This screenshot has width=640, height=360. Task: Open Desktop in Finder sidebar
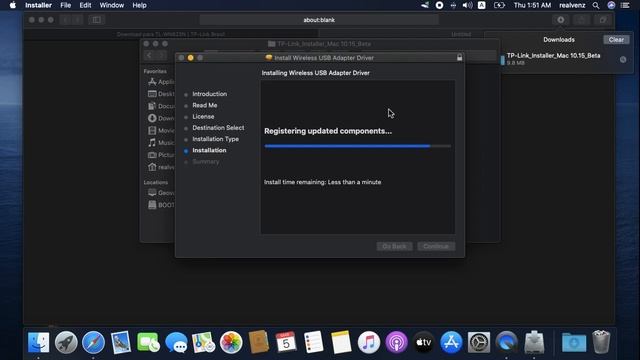coord(161,94)
